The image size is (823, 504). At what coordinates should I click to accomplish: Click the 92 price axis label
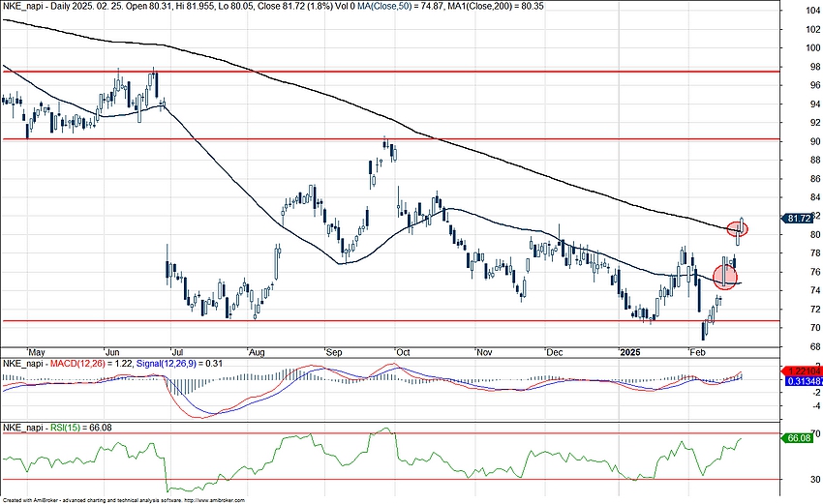(815, 123)
